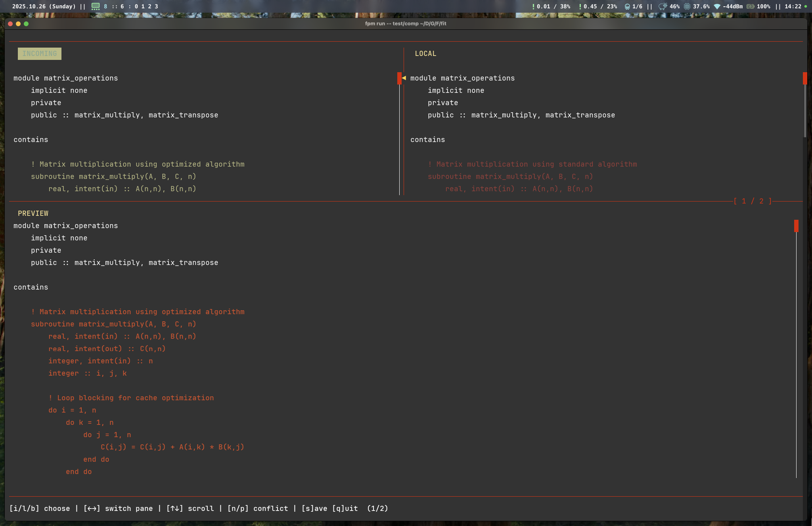Click the red scrollbar thumb of the PREVIEW pane
This screenshot has width=812, height=526.
click(796, 226)
